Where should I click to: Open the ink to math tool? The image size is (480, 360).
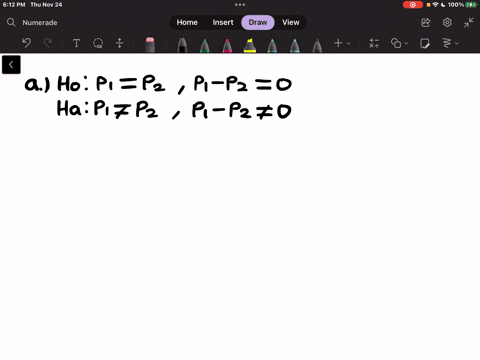[374, 43]
